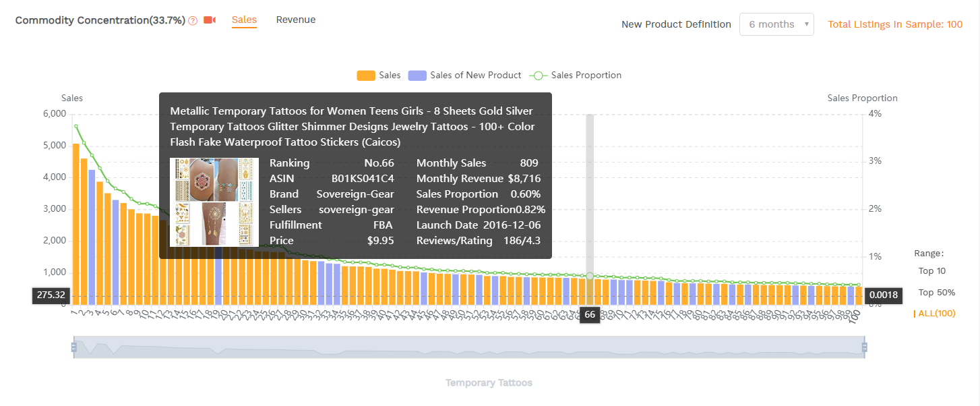This screenshot has width=980, height=406.
Task: Click the question mark help icon
Action: pyautogui.click(x=193, y=21)
